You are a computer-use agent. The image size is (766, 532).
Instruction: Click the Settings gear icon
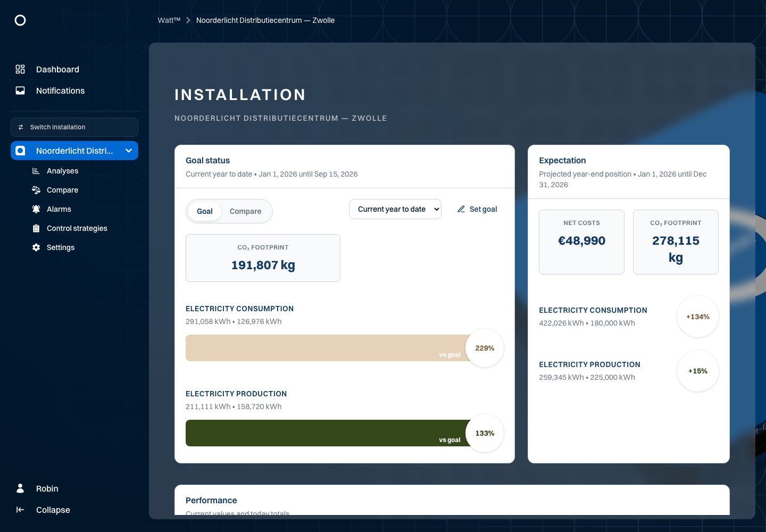coord(36,247)
